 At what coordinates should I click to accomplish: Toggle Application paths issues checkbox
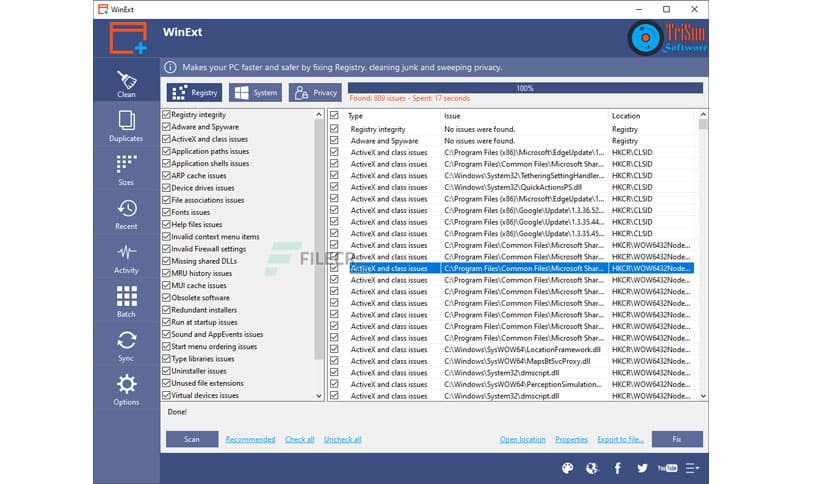tap(166, 151)
